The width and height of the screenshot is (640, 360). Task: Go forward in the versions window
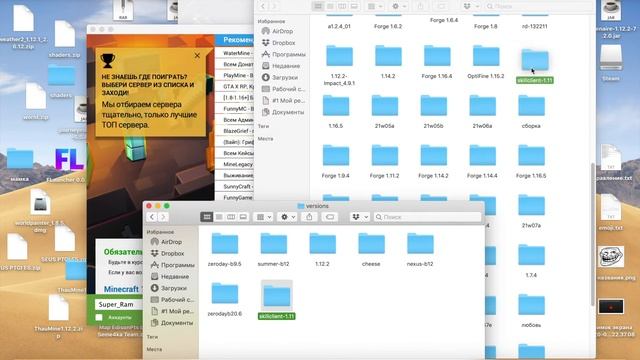point(162,217)
